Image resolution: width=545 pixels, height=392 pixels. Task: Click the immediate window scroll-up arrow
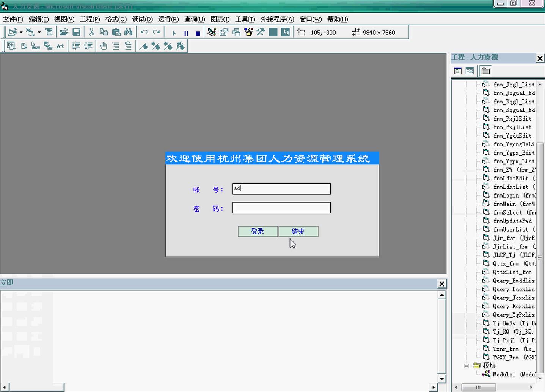442,295
